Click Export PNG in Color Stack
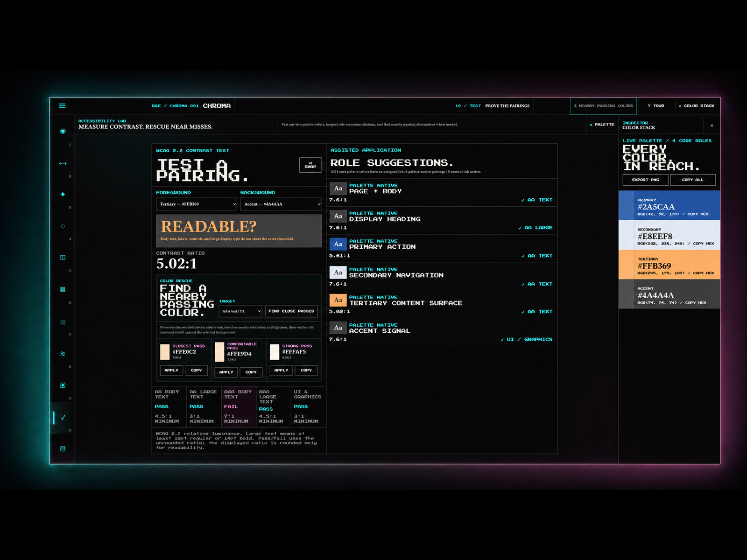Viewport: 747px width, 560px height. (646, 180)
